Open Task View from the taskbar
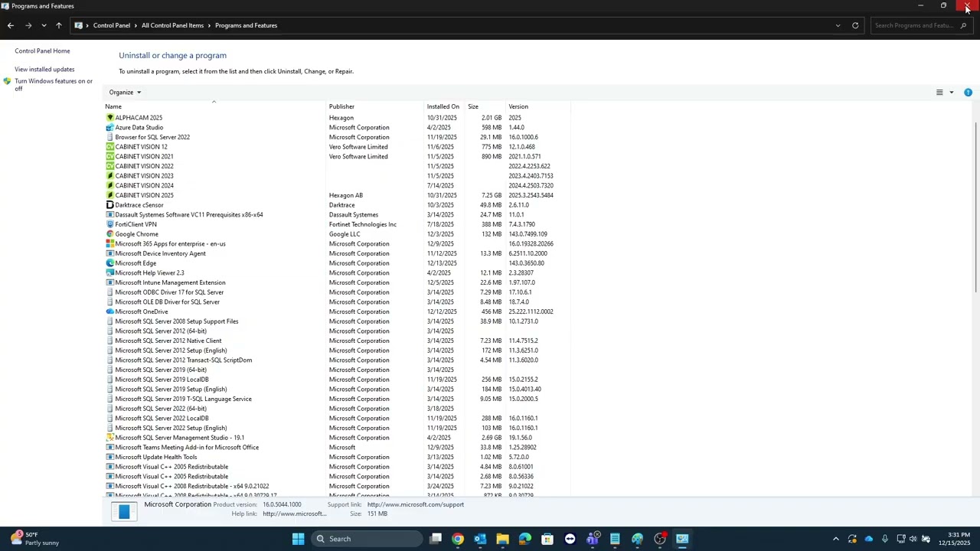980x551 pixels. pyautogui.click(x=436, y=539)
